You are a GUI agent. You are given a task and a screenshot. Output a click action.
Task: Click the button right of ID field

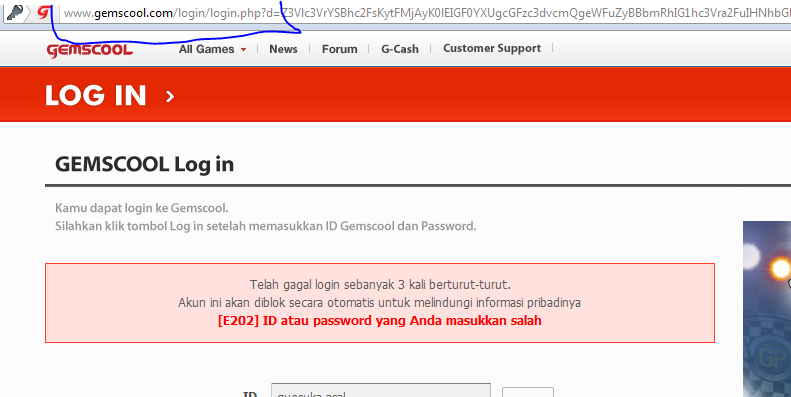(528, 392)
